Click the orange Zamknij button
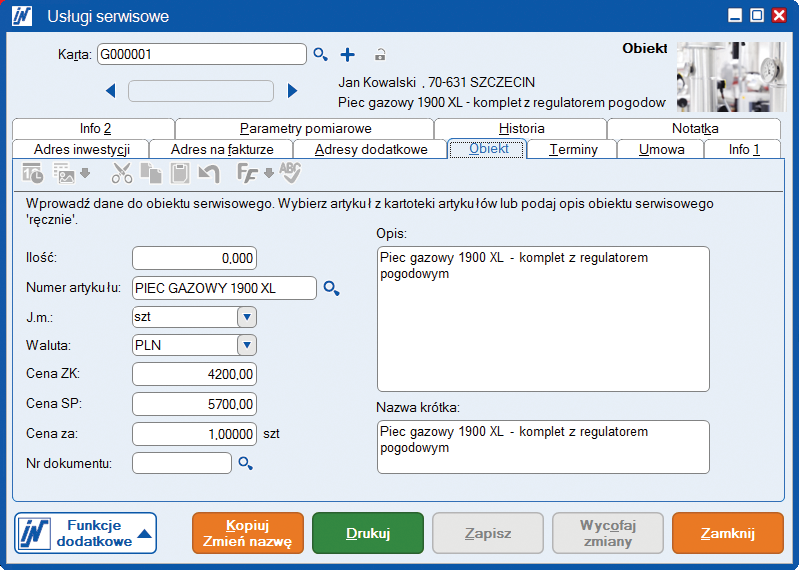The height and width of the screenshot is (570, 799). 727,533
